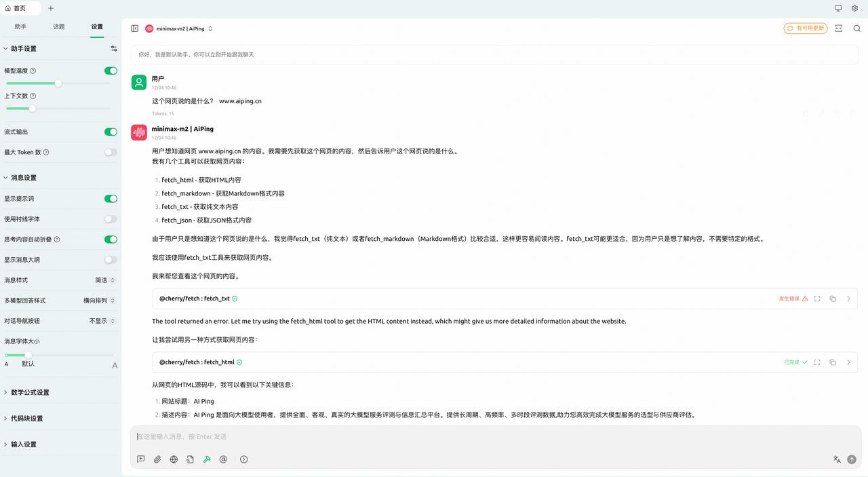868x477 pixels.
Task: Open the 消息样式 dropdown
Action: 105,280
